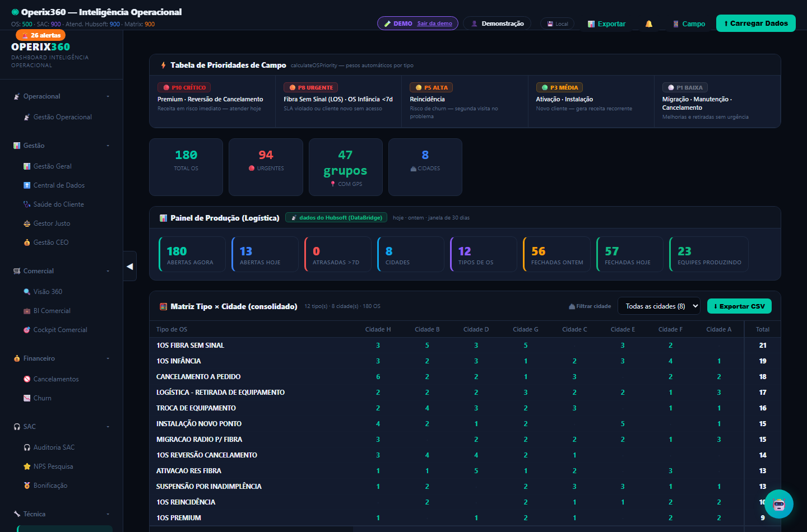Click the Gestão CEO icon
Viewport: 807px width, 532px height.
click(27, 242)
